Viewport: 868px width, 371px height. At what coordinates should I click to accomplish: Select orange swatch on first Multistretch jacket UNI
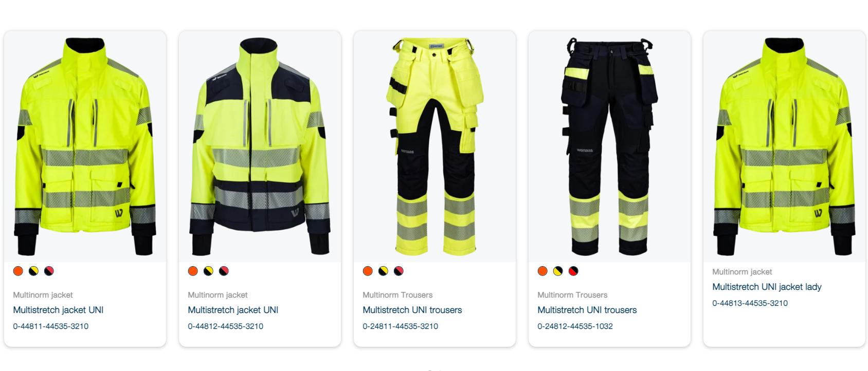pos(18,271)
